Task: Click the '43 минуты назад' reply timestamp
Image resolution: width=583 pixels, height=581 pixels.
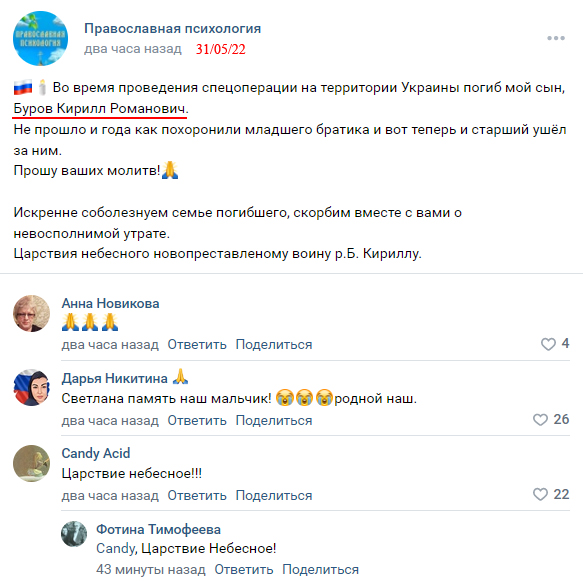Action: 151,569
